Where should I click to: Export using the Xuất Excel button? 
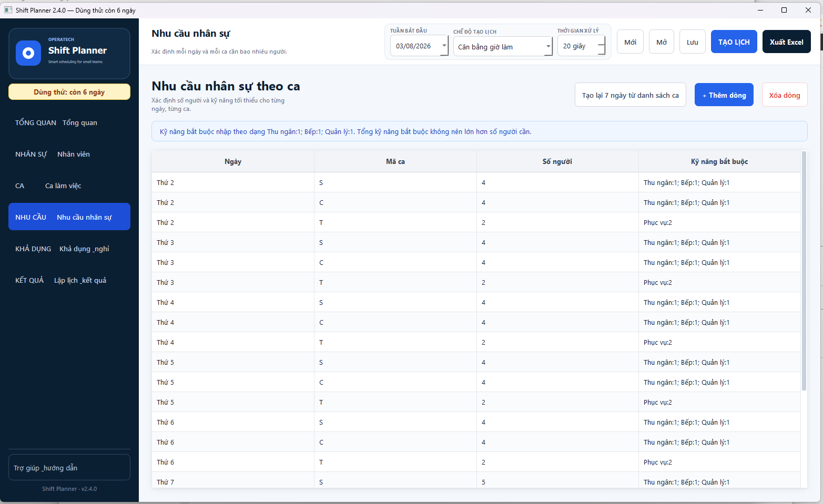point(787,42)
